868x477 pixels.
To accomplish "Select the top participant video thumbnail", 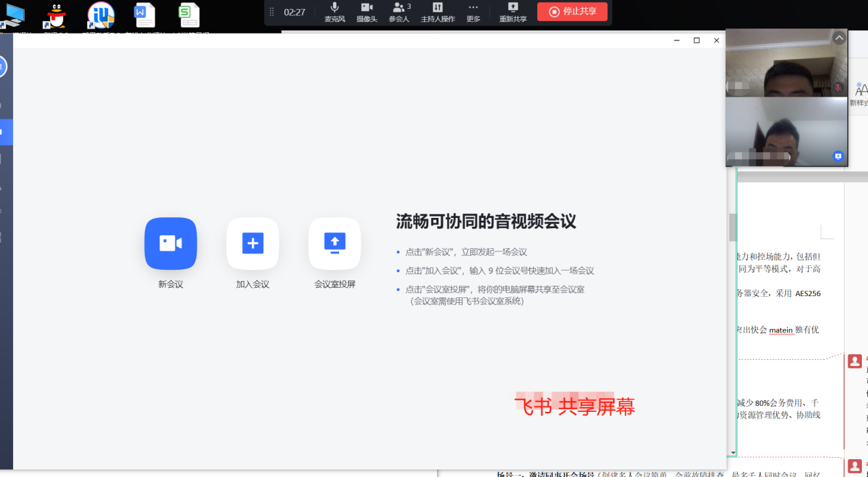I will (x=786, y=63).
